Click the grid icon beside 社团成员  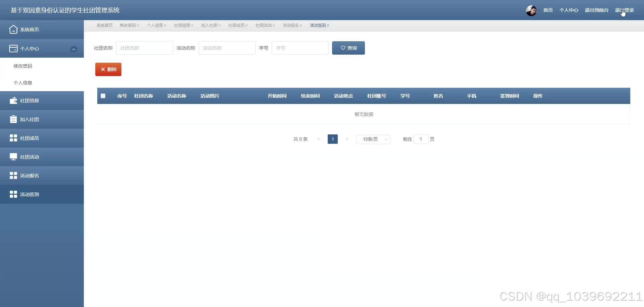(x=13, y=138)
